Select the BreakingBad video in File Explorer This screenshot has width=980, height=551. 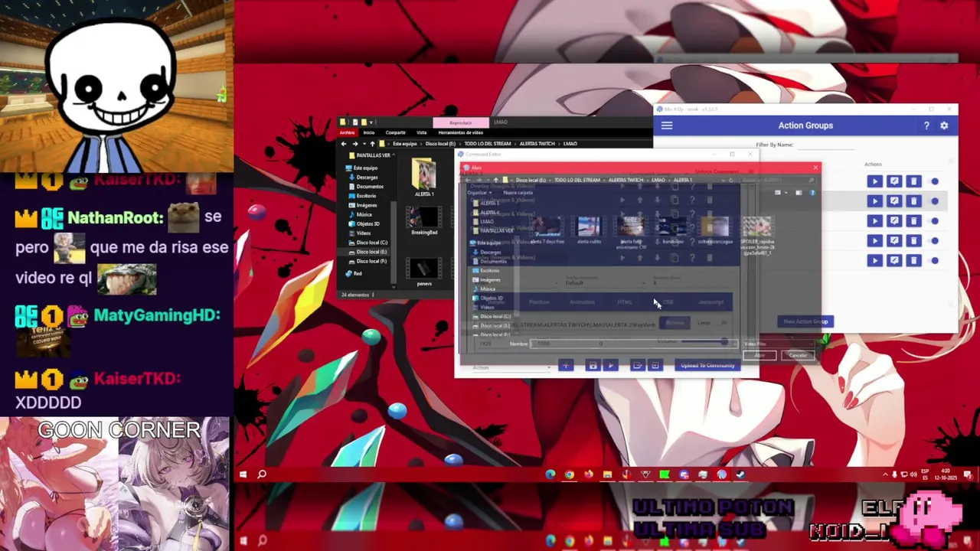point(424,221)
